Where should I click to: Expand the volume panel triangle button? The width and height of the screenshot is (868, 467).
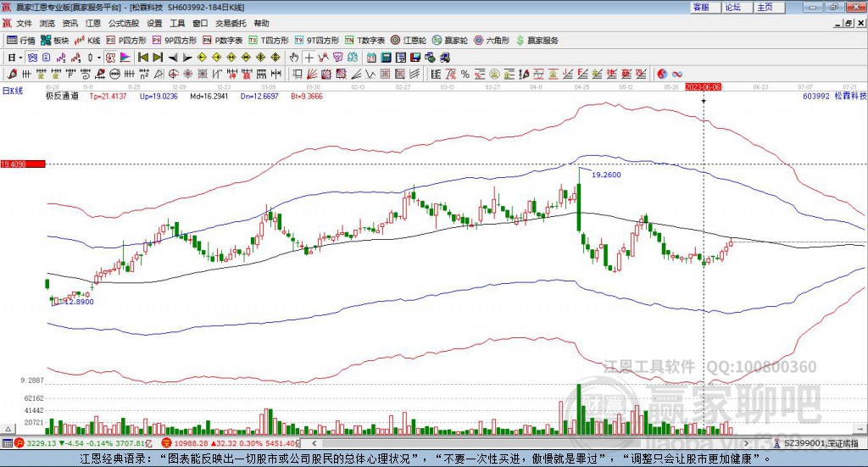tap(8, 429)
